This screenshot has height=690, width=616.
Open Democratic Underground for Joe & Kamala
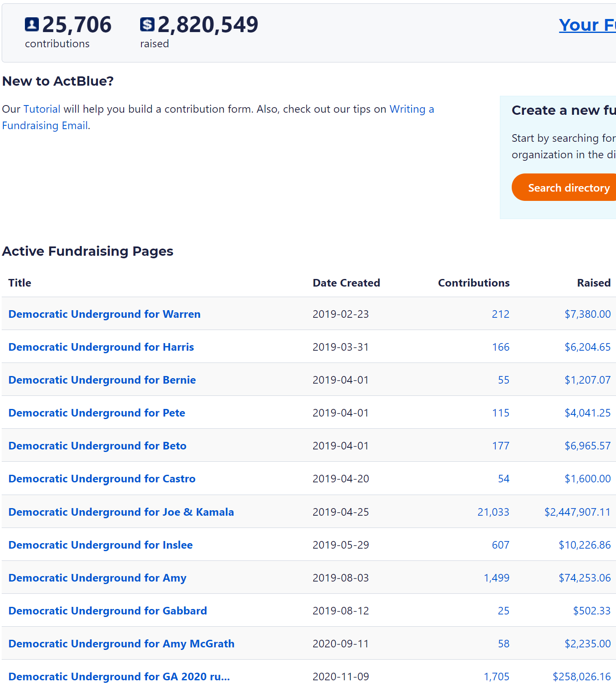coord(121,512)
